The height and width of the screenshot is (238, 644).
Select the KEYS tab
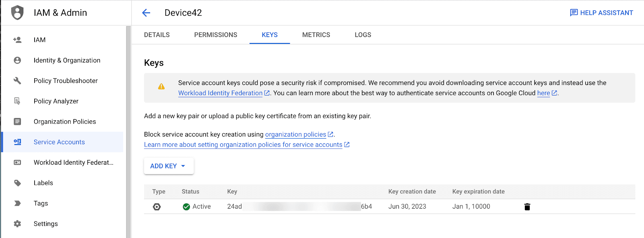tap(270, 35)
